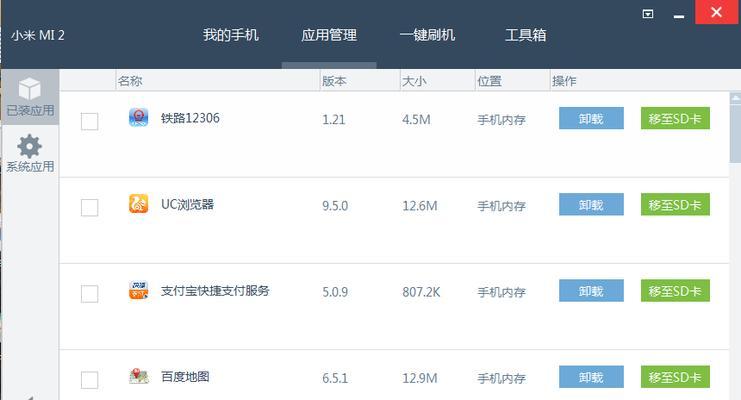
Task: Uninstall 铁路12306 with 卸载
Action: click(591, 118)
